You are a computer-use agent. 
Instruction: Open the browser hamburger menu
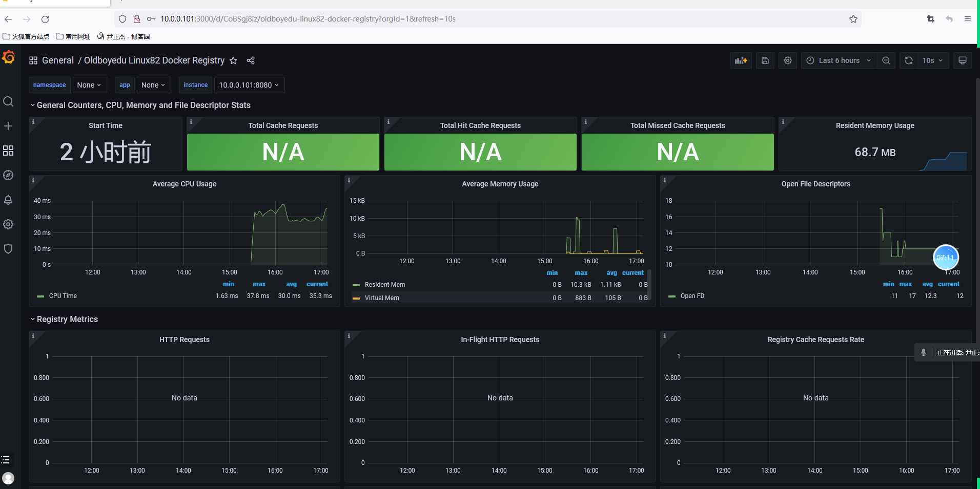click(968, 19)
